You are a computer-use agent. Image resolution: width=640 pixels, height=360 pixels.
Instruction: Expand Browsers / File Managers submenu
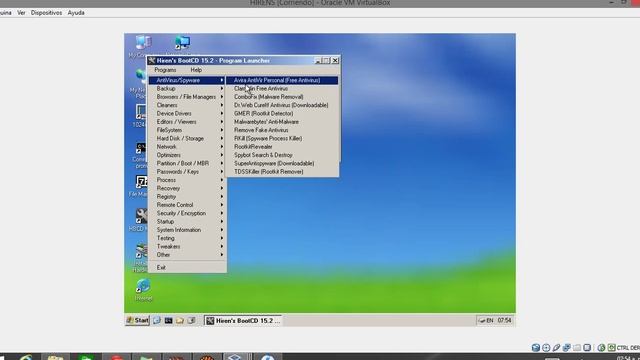coord(187,97)
